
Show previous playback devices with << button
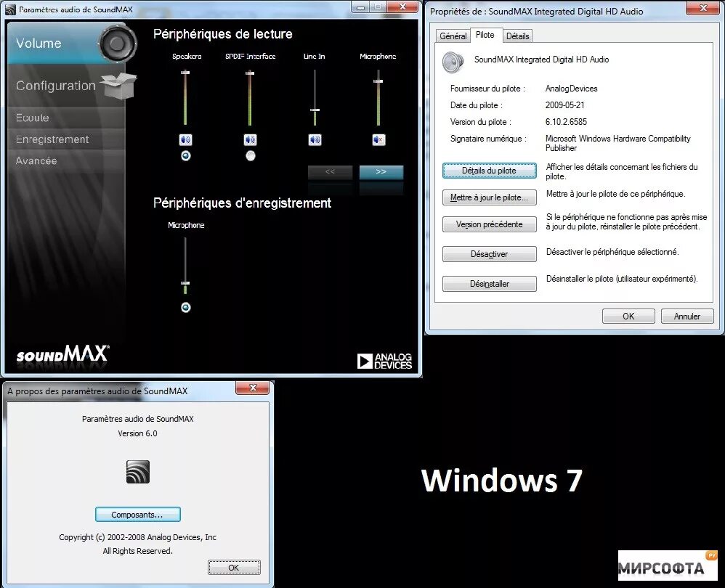[x=330, y=172]
